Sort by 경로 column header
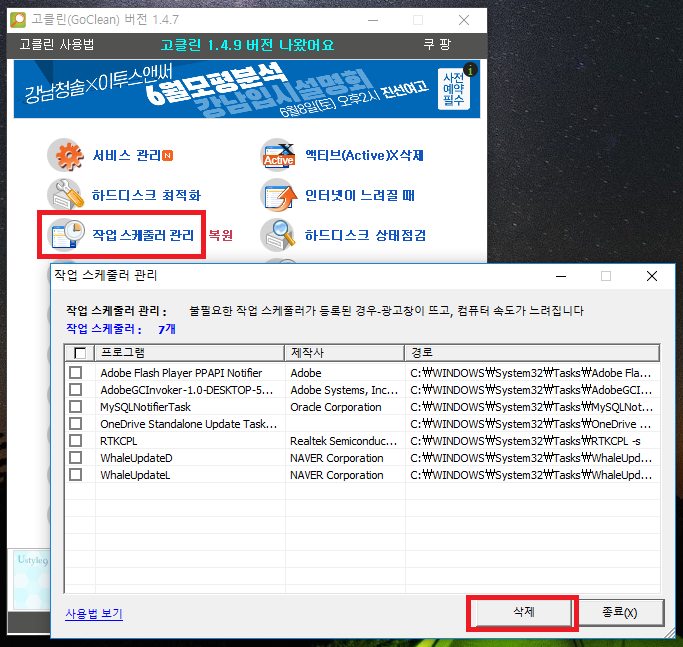 click(532, 353)
